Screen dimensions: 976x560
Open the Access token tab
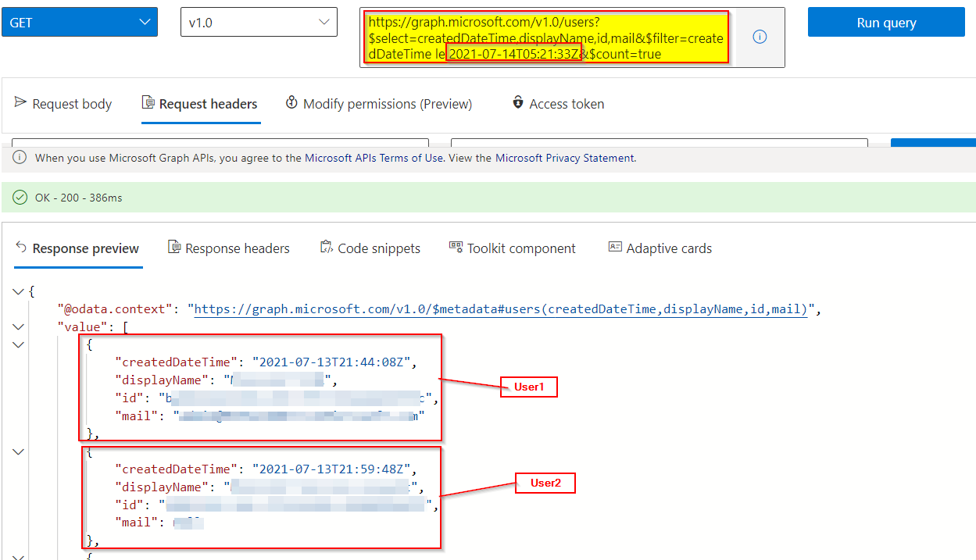point(558,104)
